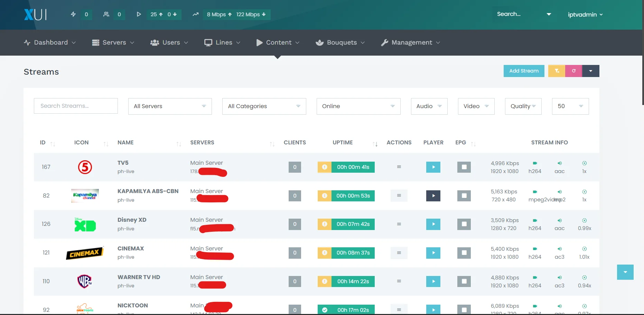Click the EPG button for TV5
Image resolution: width=644 pixels, height=315 pixels.
click(464, 167)
